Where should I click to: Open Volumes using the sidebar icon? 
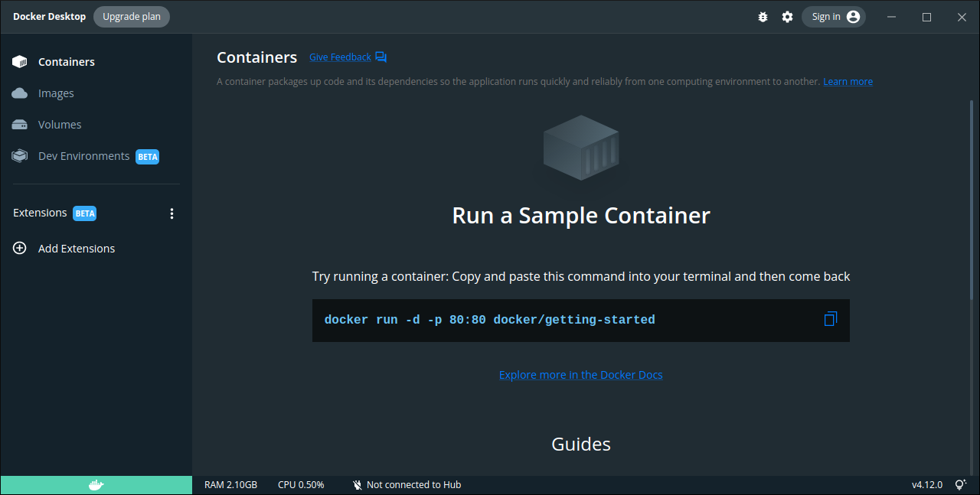pos(19,124)
